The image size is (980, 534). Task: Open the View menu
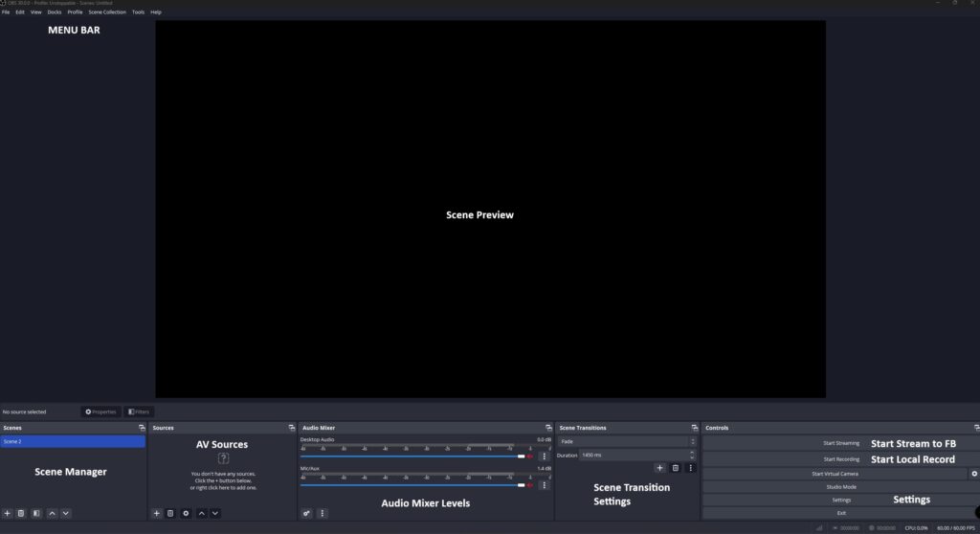point(36,11)
